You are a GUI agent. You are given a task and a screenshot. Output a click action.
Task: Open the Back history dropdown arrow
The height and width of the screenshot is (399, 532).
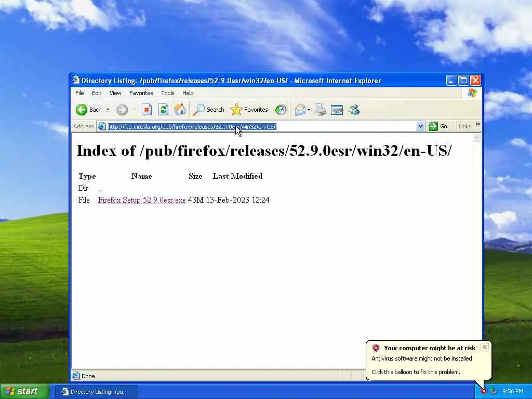(108, 110)
